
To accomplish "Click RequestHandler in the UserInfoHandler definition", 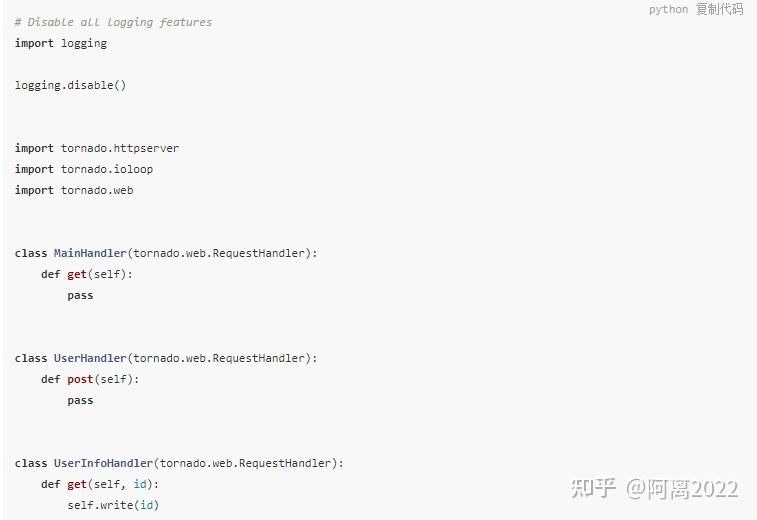I will [285, 463].
